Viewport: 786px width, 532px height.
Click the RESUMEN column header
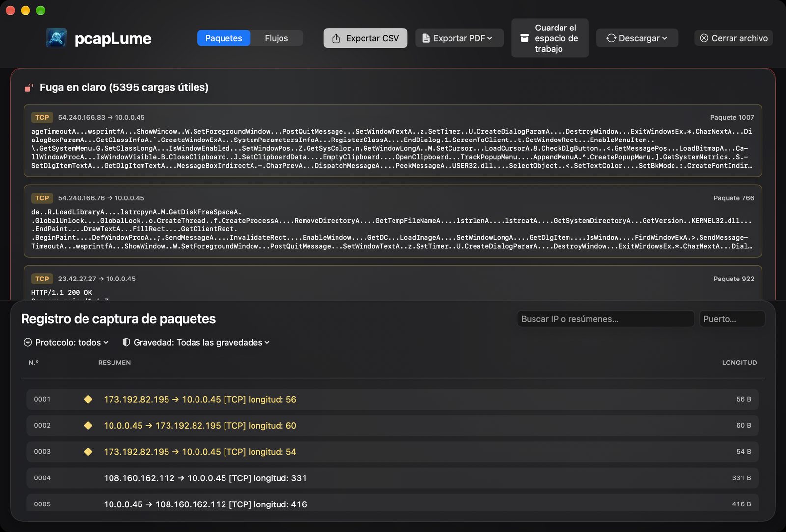114,363
